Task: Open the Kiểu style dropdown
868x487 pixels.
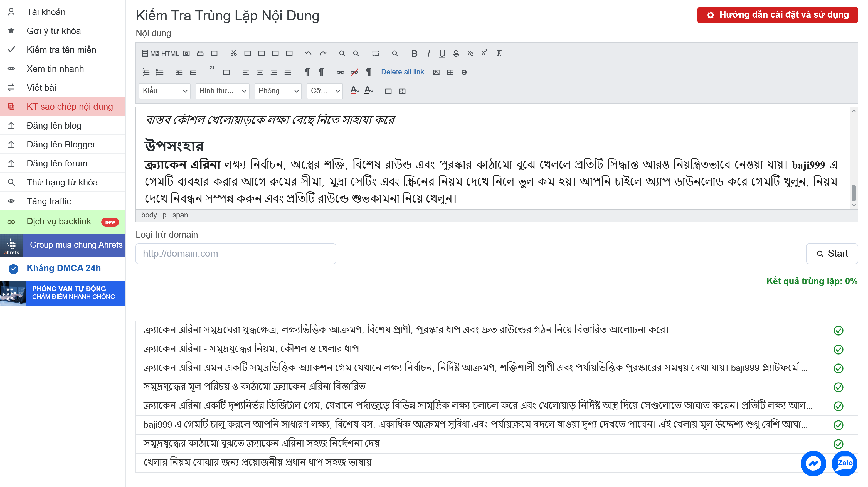Action: 165,91
